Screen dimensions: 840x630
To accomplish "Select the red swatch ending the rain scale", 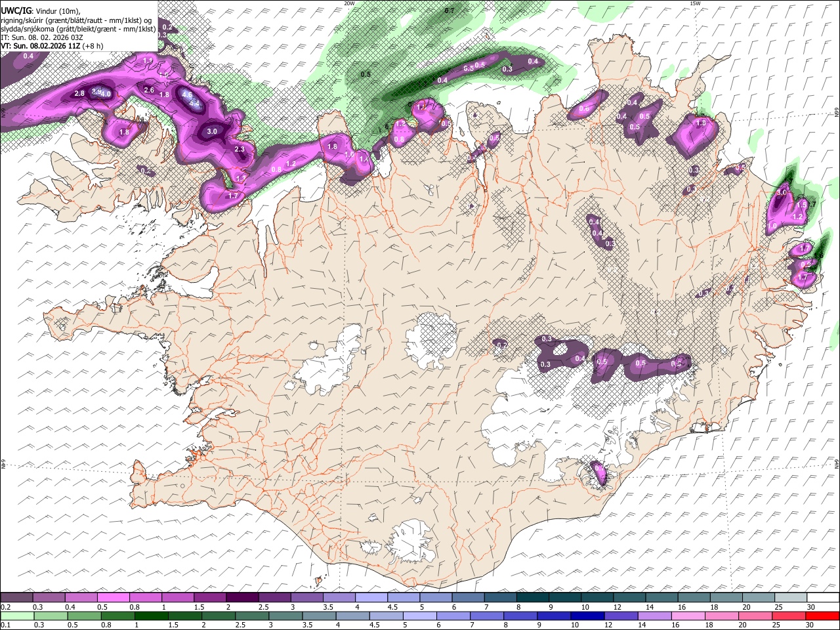I will coord(822,616).
